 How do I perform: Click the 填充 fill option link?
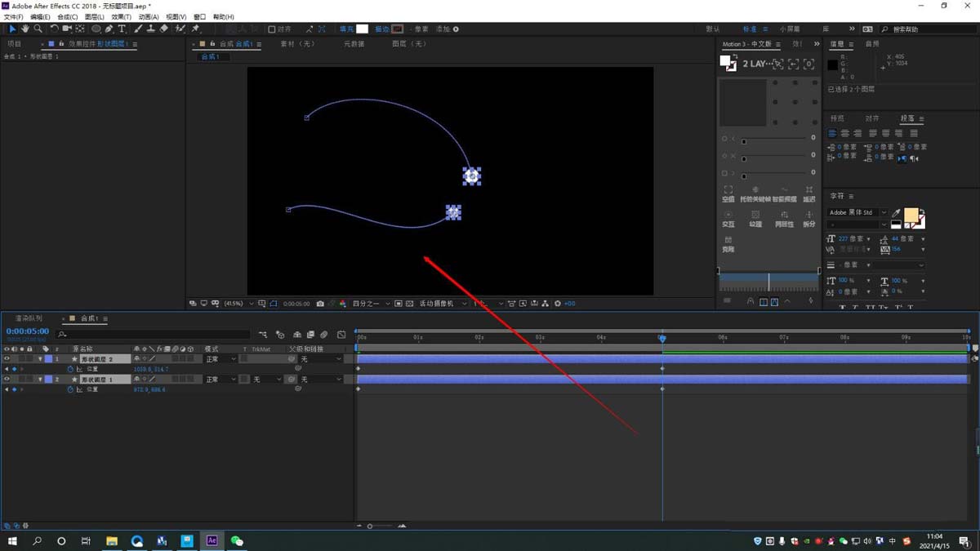click(x=345, y=29)
